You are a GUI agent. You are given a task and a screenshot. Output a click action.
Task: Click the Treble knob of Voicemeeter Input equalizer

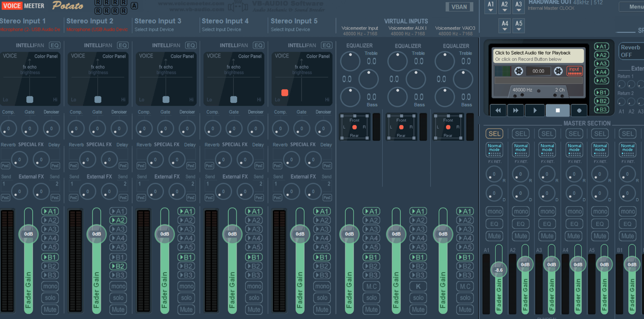coord(350,61)
